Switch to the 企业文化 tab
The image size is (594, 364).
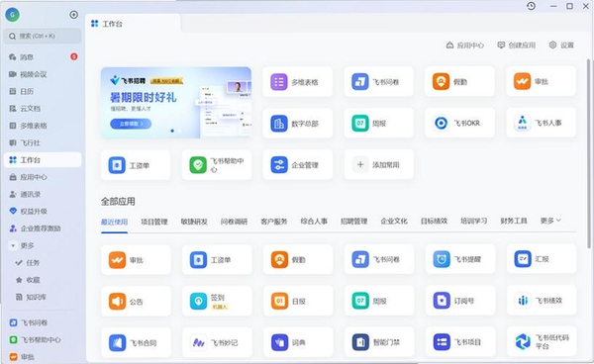point(394,221)
